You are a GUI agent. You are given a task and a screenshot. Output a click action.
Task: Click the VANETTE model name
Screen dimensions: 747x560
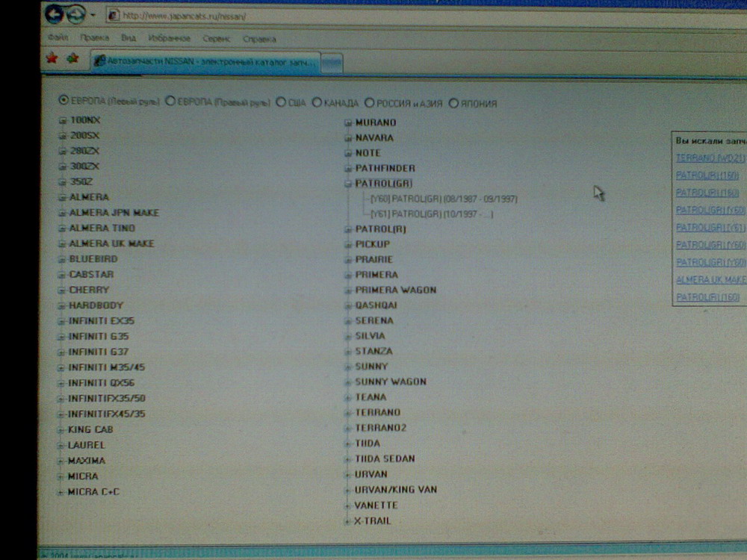(x=376, y=505)
